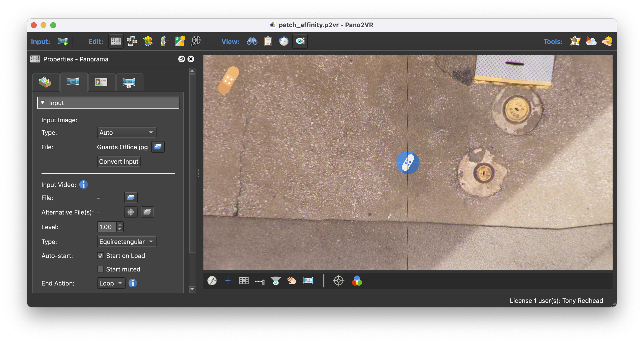
Task: Click the Convert Input button
Action: pos(119,161)
